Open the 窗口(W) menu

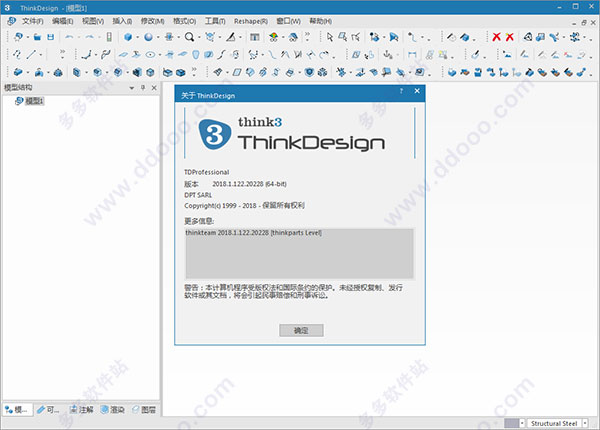click(x=289, y=21)
